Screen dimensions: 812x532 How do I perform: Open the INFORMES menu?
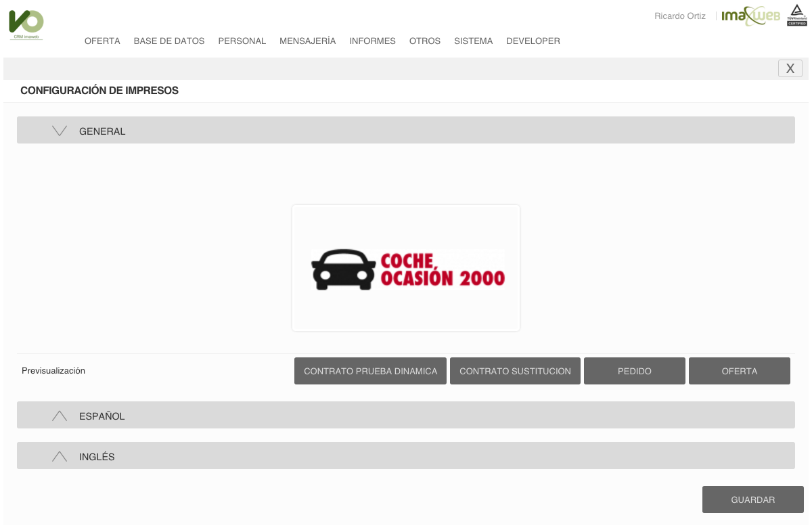click(x=373, y=41)
